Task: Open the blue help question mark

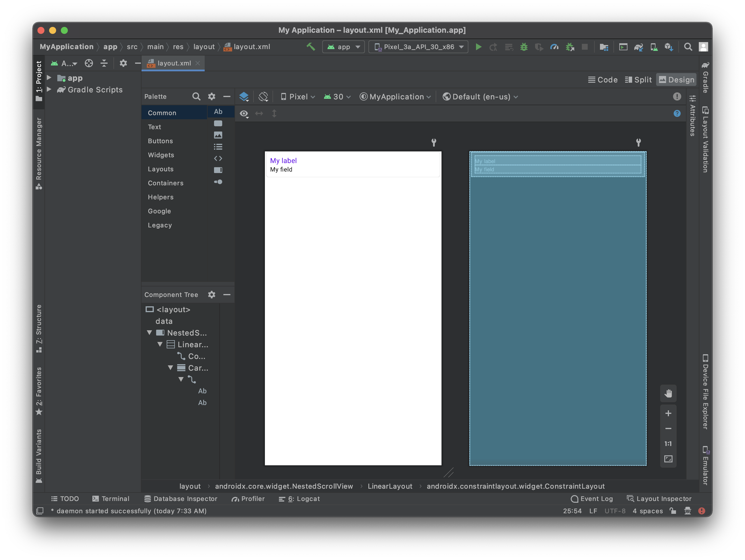Action: point(677,113)
